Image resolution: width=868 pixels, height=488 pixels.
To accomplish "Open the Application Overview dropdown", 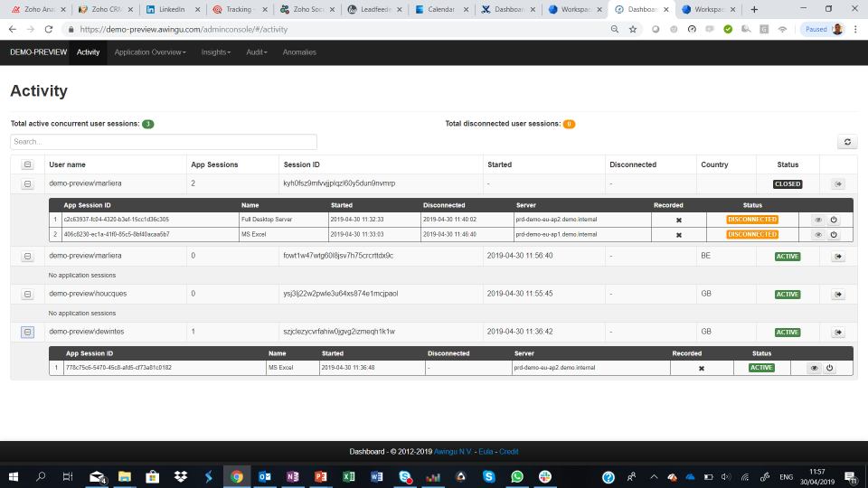I will point(150,52).
